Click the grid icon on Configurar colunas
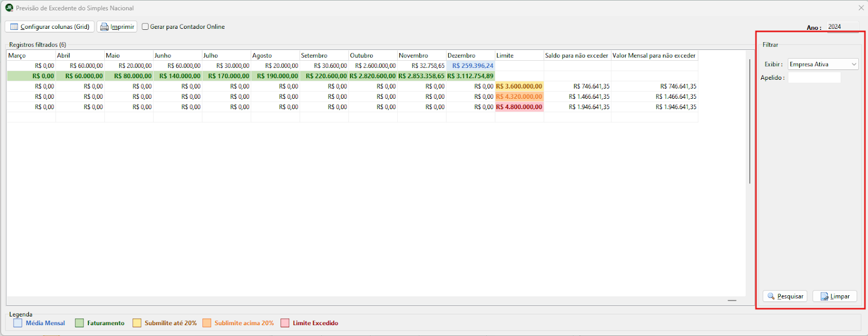868x336 pixels. click(14, 27)
